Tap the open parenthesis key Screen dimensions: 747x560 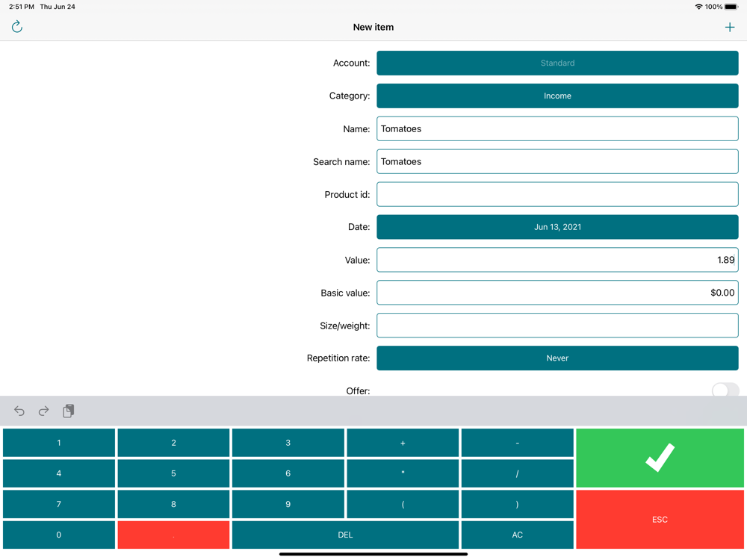[403, 504]
